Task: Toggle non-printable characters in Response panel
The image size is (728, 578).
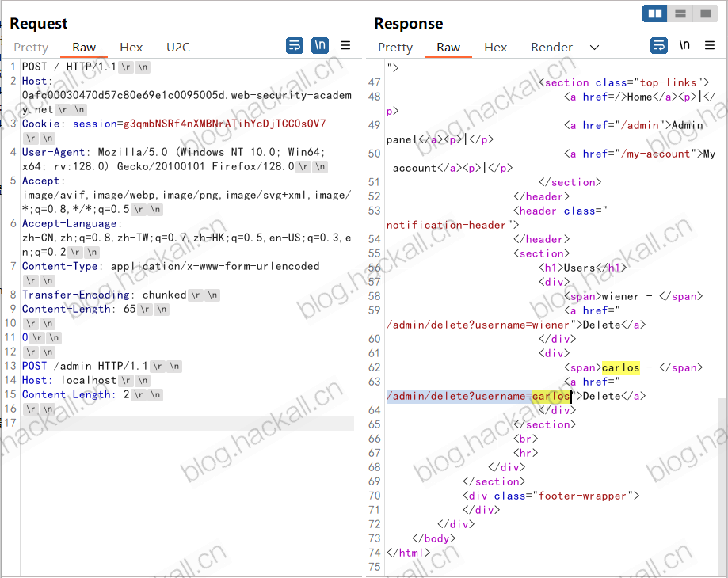Action: 684,45
